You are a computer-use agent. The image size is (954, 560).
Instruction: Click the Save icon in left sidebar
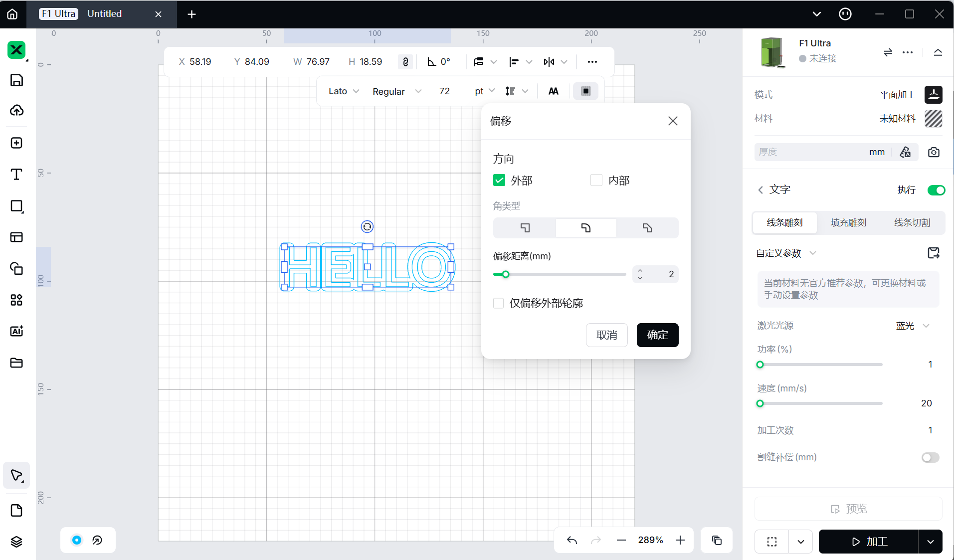16,80
